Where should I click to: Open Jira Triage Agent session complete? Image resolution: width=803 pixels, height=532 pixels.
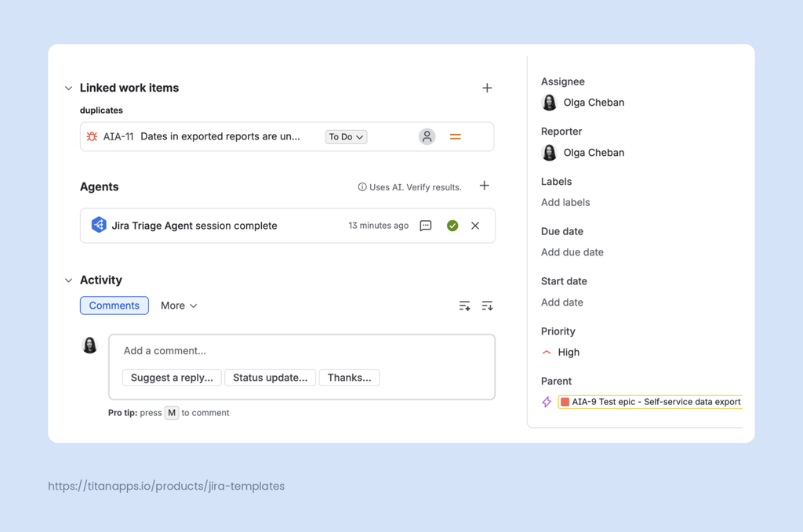click(x=194, y=226)
